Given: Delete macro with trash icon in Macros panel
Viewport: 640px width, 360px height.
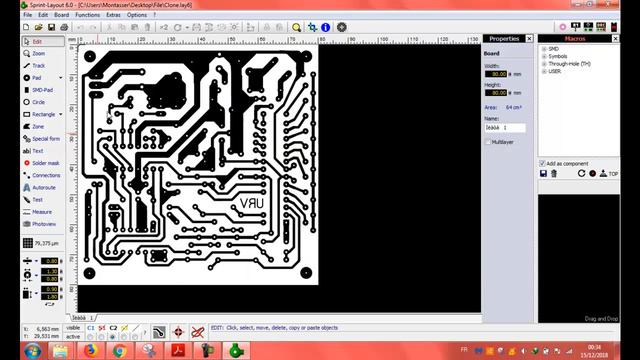Looking at the screenshot, I should click(554, 173).
